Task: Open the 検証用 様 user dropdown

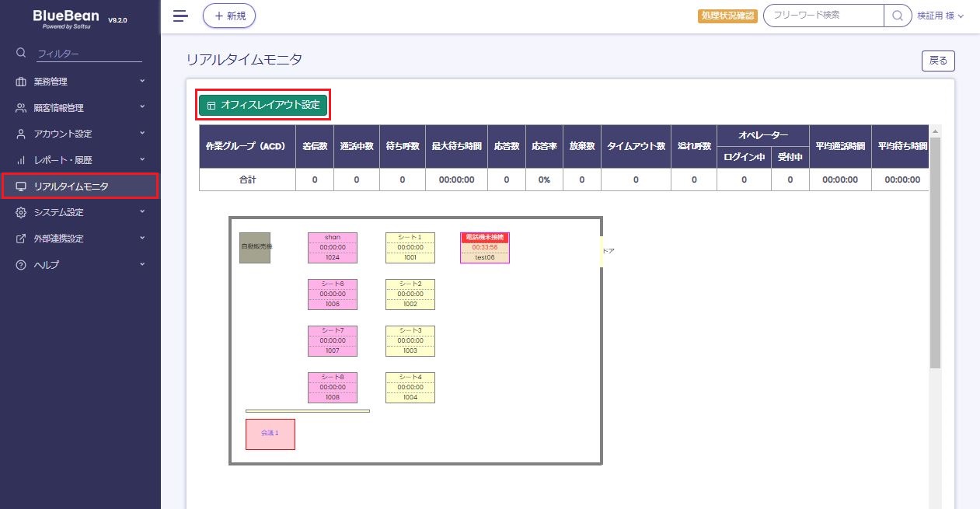Action: tap(940, 16)
